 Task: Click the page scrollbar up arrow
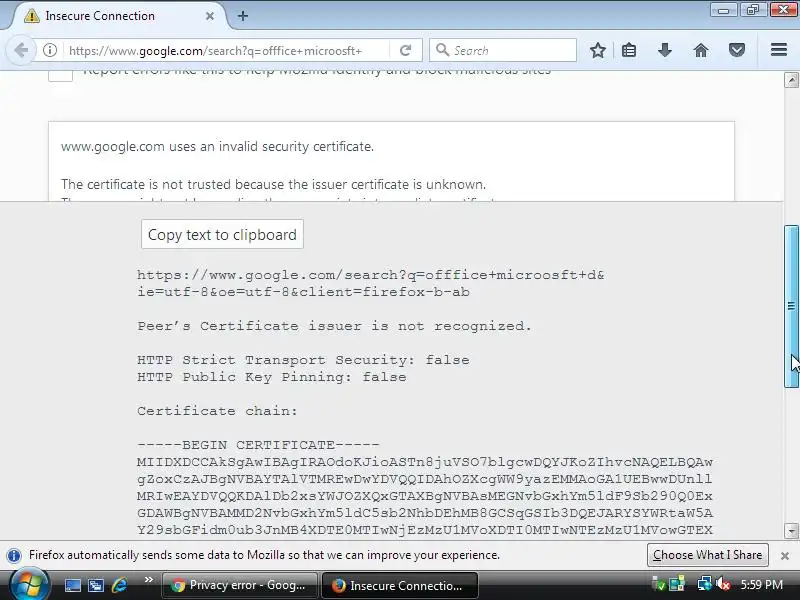791,80
